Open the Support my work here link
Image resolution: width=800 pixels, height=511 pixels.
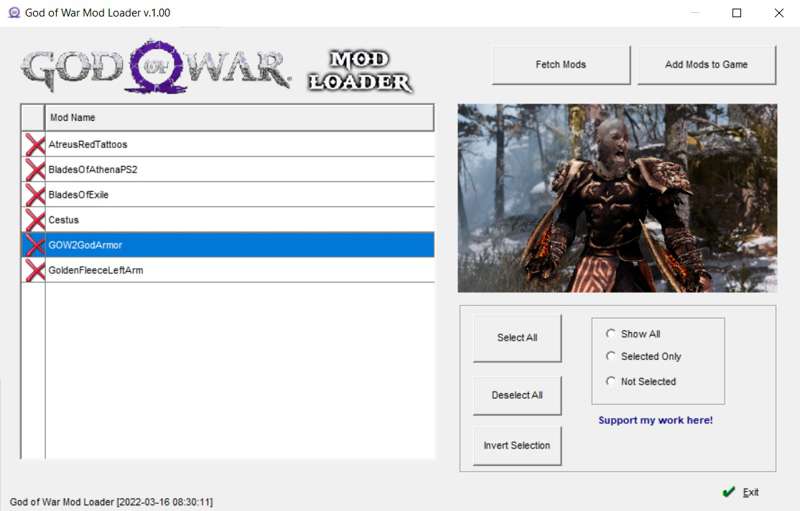[x=655, y=420]
